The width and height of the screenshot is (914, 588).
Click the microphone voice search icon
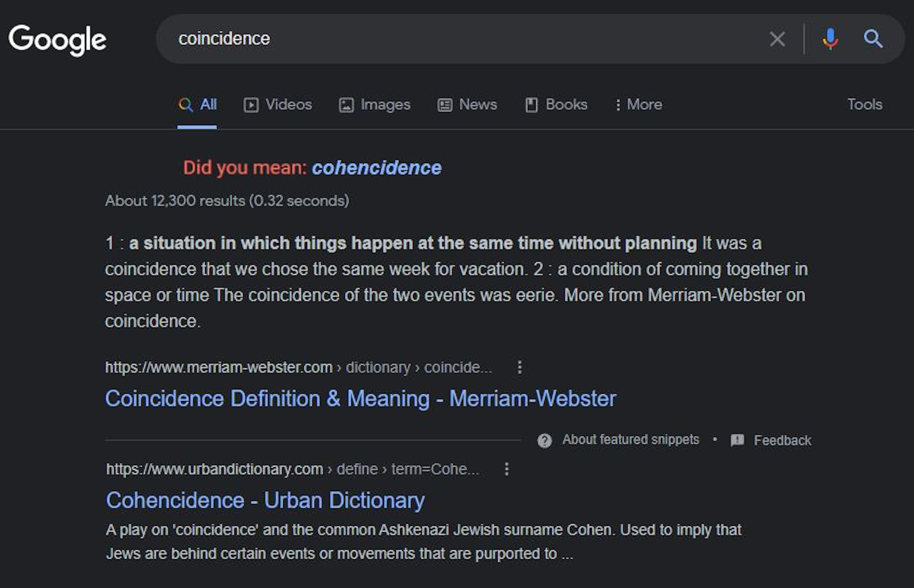pos(830,39)
